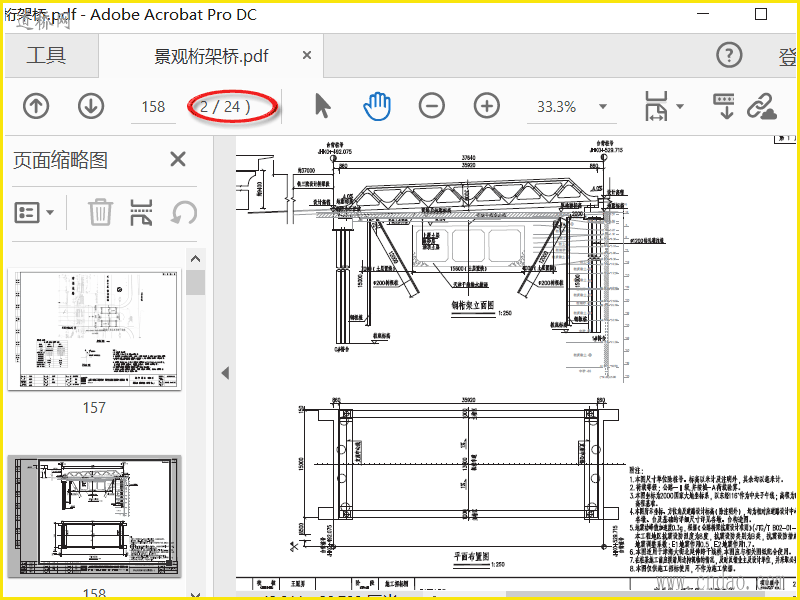Viewport: 800px width, 600px height.
Task: Zoom in with the plus button
Action: click(487, 106)
